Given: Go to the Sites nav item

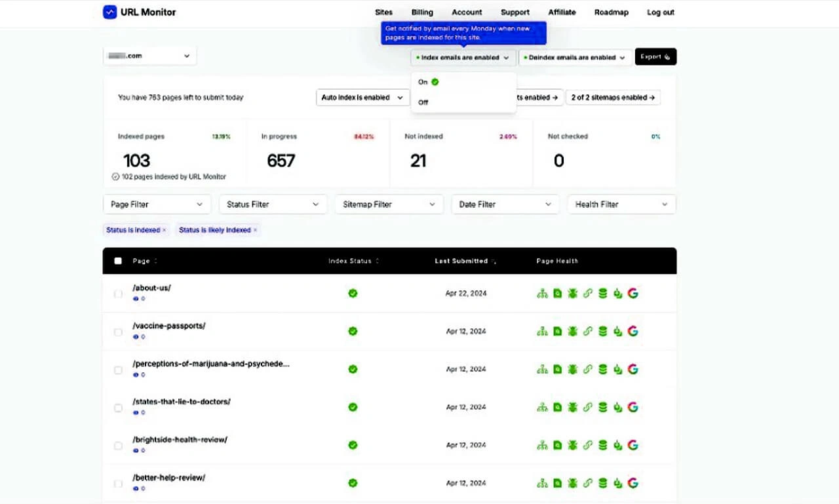Looking at the screenshot, I should (383, 12).
